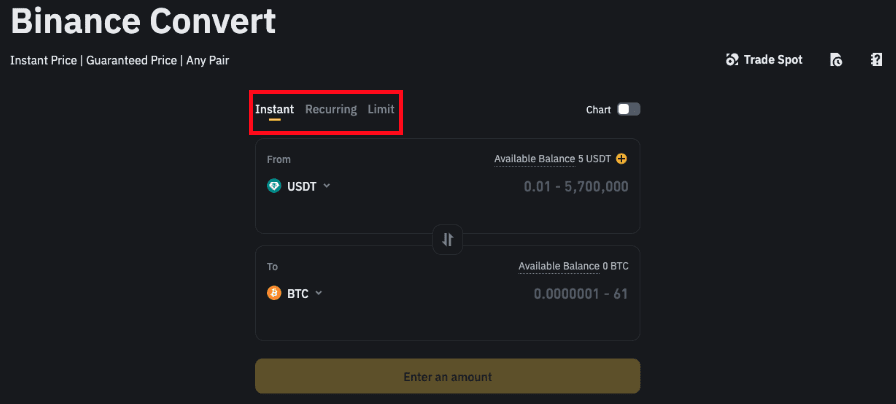Click the Binance Convert heading
The width and height of the screenshot is (896, 404).
point(143,20)
